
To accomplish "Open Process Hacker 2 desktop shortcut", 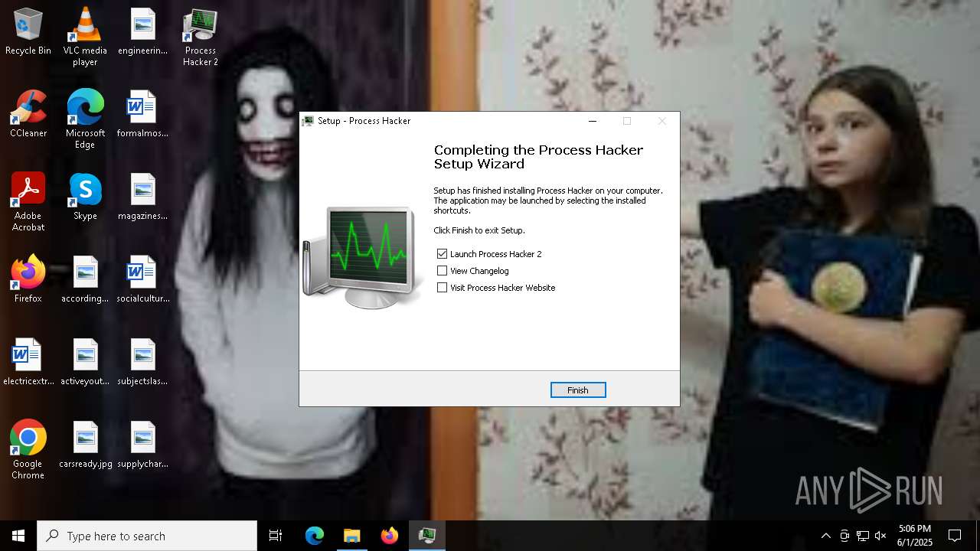I will tap(201, 37).
